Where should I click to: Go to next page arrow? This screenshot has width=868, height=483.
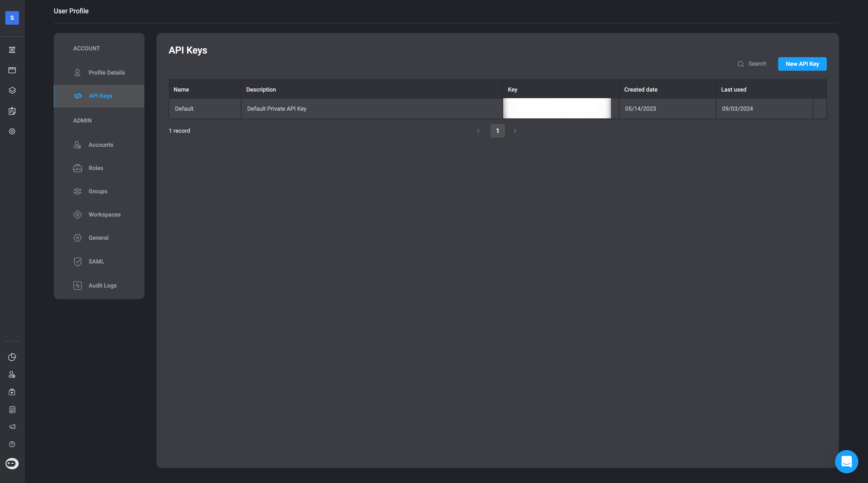(x=514, y=131)
